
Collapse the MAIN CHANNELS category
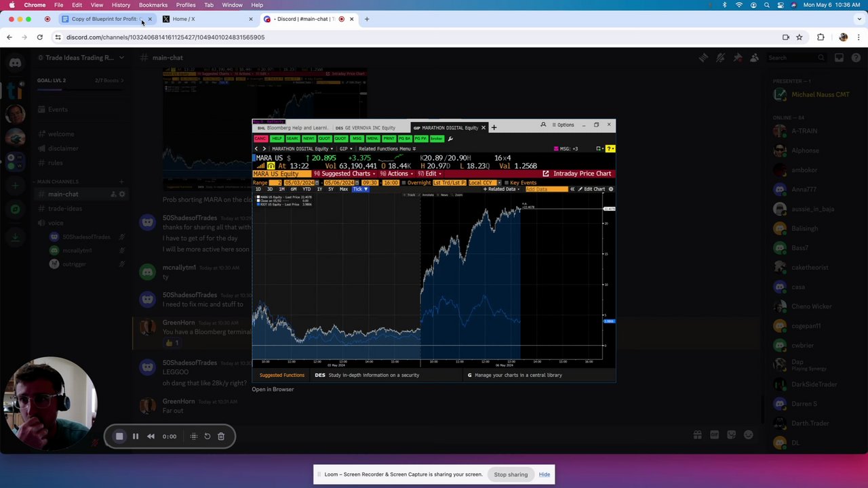coord(58,182)
